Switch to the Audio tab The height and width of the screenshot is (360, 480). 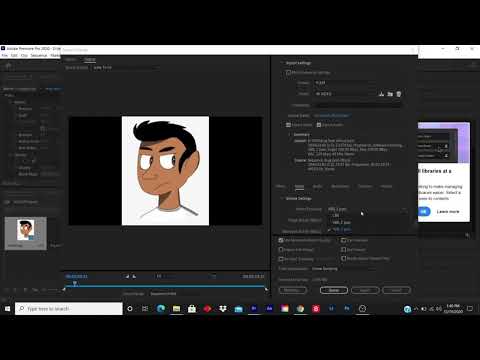(x=317, y=186)
